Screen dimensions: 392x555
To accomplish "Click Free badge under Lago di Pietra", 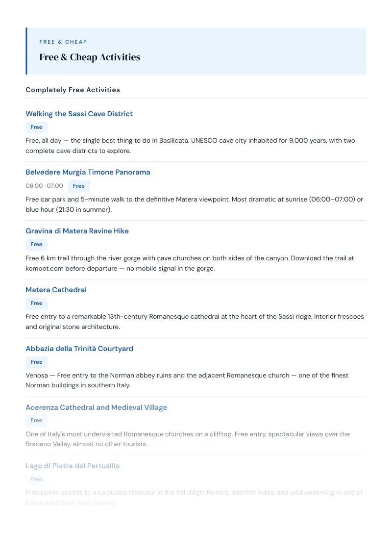I will point(36,479).
